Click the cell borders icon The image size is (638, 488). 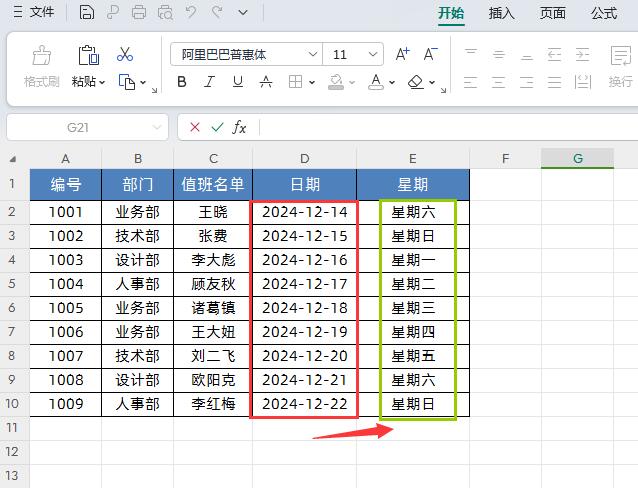point(295,82)
